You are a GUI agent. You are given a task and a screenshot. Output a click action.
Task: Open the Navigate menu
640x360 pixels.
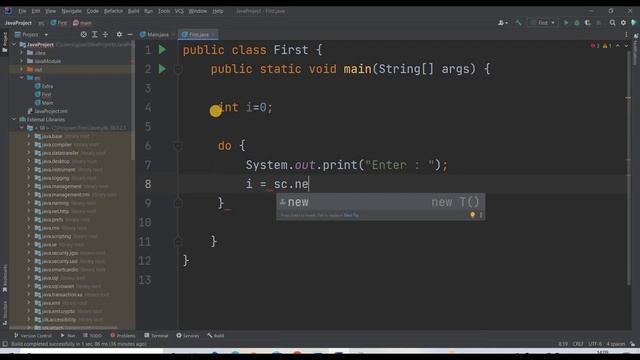[x=71, y=11]
